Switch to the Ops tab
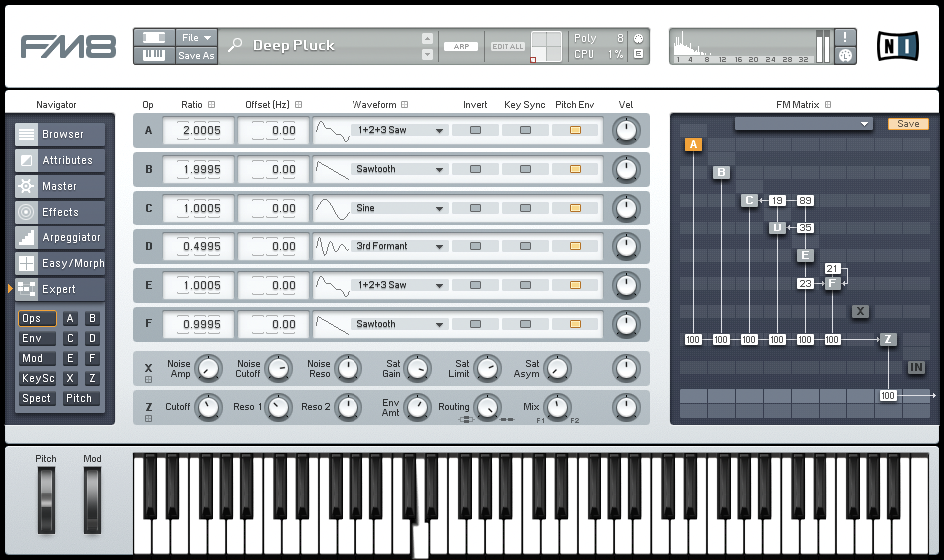The height and width of the screenshot is (560, 944). [x=37, y=319]
